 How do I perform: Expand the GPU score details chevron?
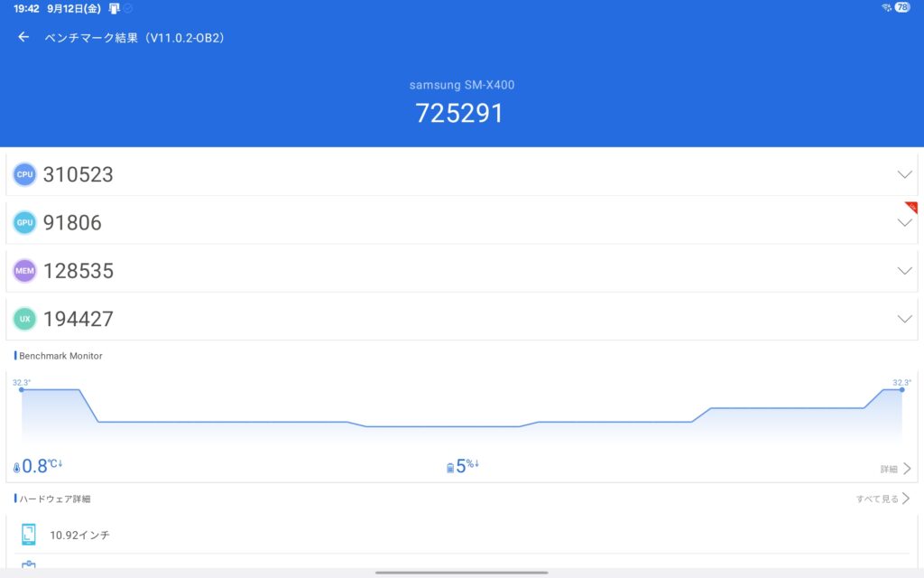(904, 222)
